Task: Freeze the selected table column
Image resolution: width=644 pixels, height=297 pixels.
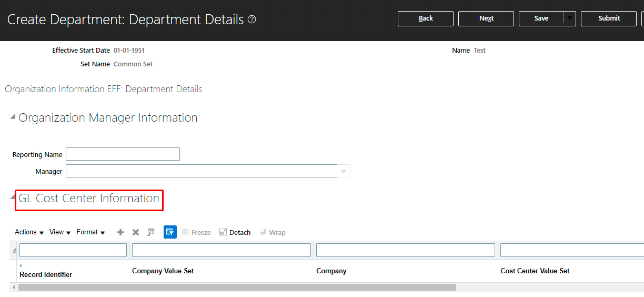Action: pyautogui.click(x=196, y=232)
